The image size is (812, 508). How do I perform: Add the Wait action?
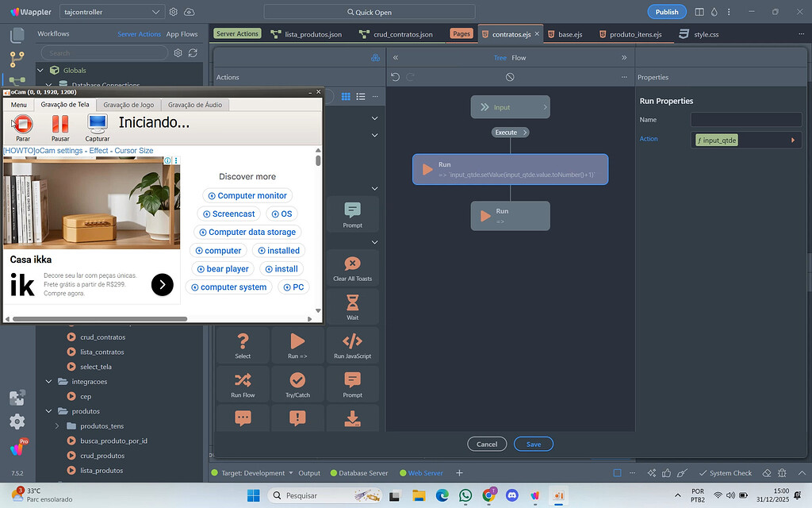coord(353,306)
